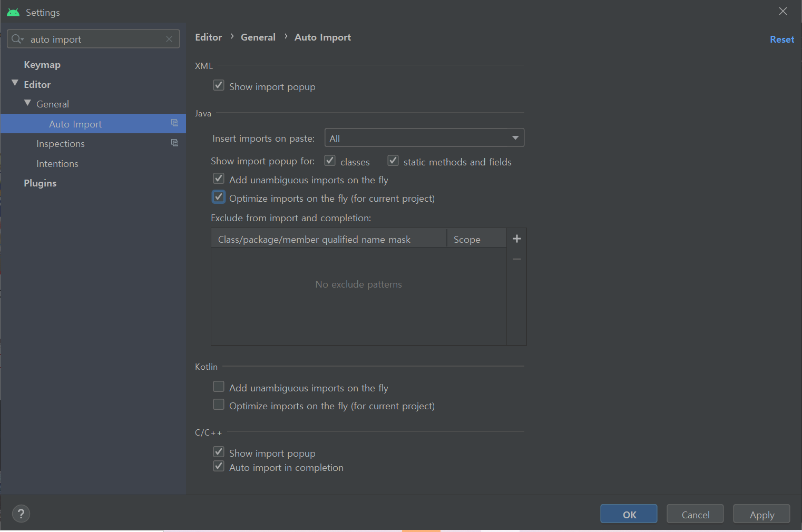Open the Insert imports on paste dropdown
The height and width of the screenshot is (532, 802).
pyautogui.click(x=424, y=138)
